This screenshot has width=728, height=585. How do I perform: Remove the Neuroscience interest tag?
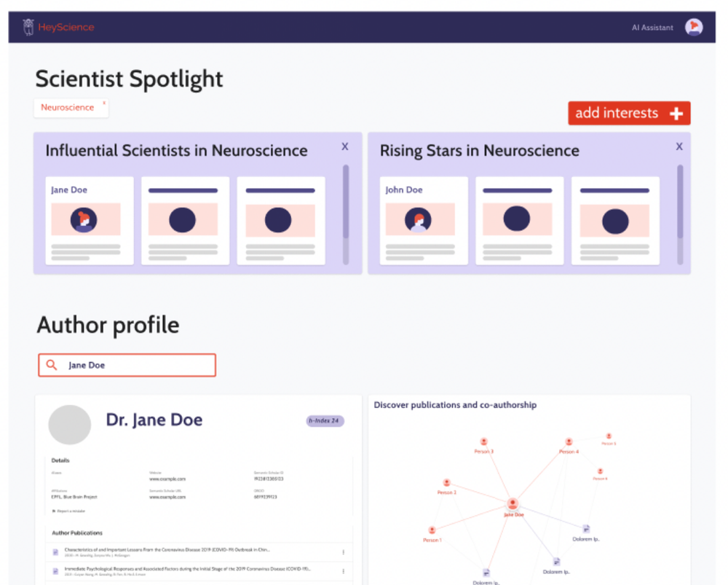104,103
